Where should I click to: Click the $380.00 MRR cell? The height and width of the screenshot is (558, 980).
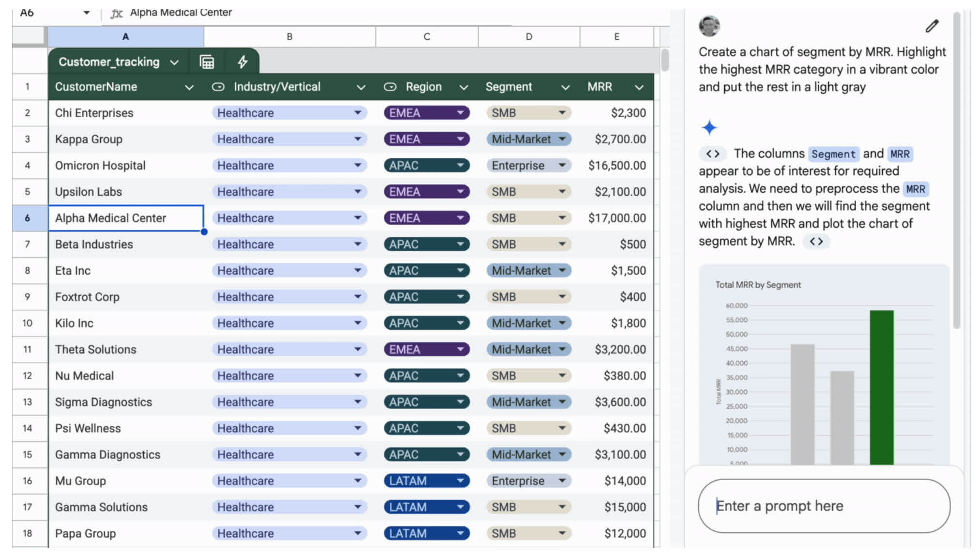click(616, 376)
